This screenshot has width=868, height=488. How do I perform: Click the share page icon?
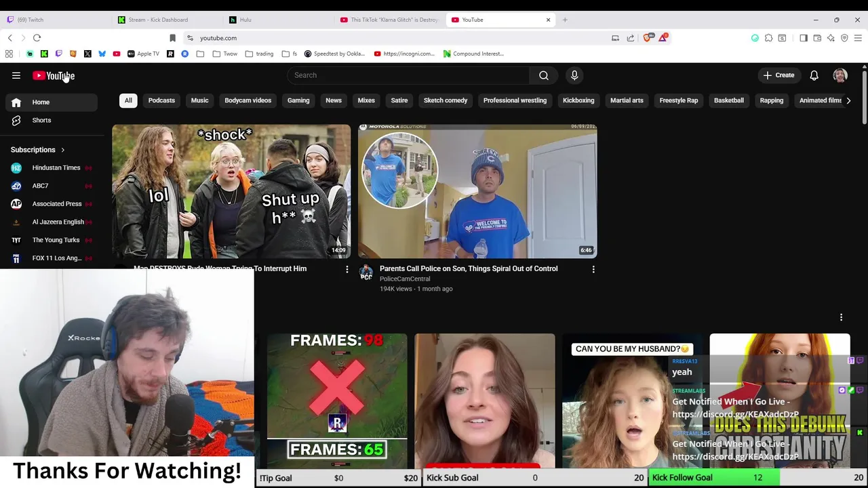[631, 38]
